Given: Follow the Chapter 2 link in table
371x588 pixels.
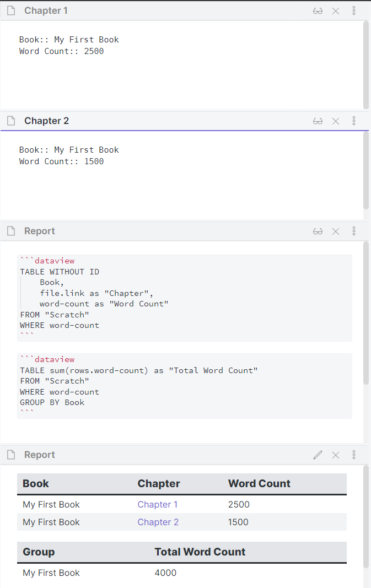Looking at the screenshot, I should click(x=158, y=522).
